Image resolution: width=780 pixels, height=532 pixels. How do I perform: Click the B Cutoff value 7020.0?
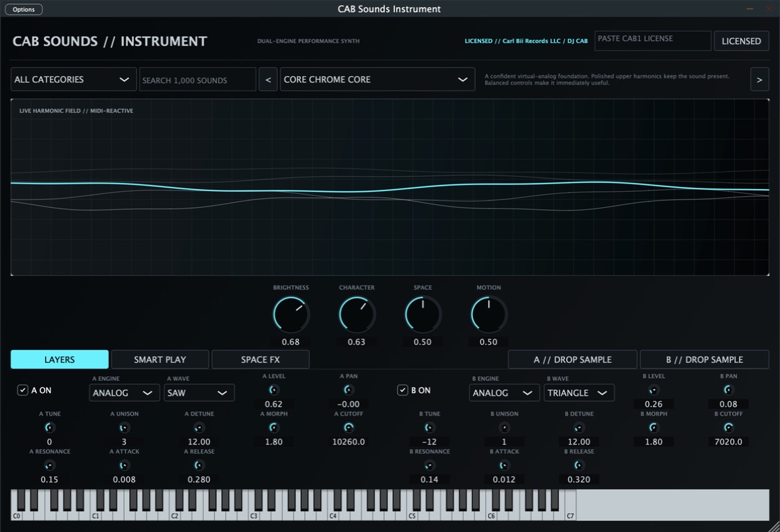click(x=728, y=441)
